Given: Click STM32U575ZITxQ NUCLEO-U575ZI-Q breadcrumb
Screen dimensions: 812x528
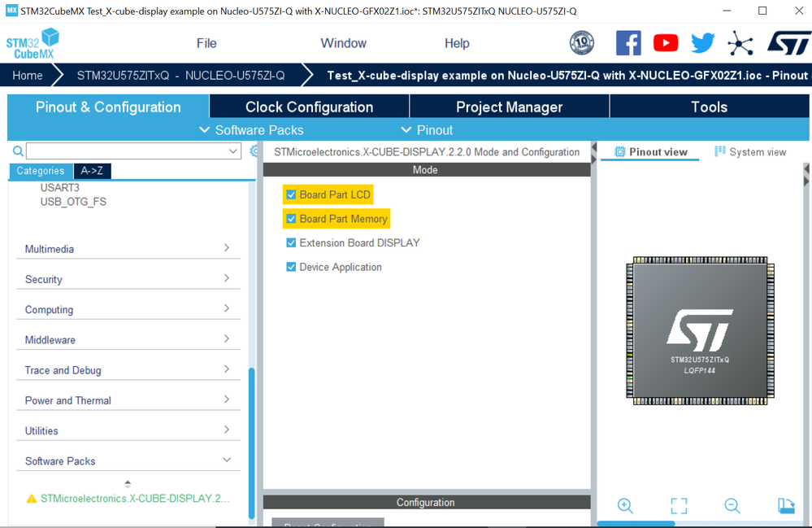Looking at the screenshot, I should (x=180, y=75).
